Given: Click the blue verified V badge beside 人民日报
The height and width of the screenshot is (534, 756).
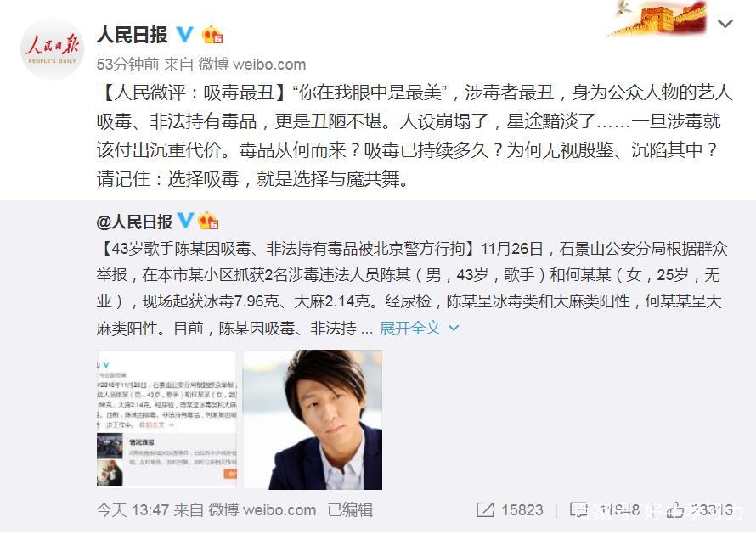Looking at the screenshot, I should (184, 35).
